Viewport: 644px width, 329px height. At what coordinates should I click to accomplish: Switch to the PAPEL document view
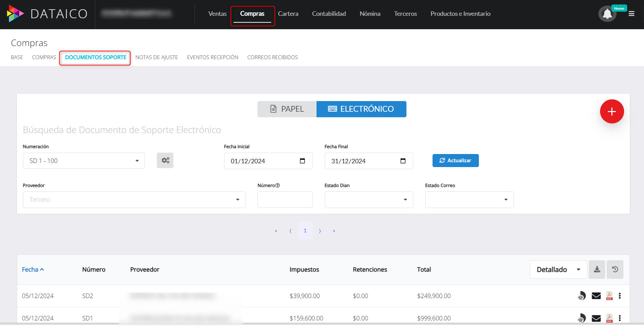(x=287, y=109)
